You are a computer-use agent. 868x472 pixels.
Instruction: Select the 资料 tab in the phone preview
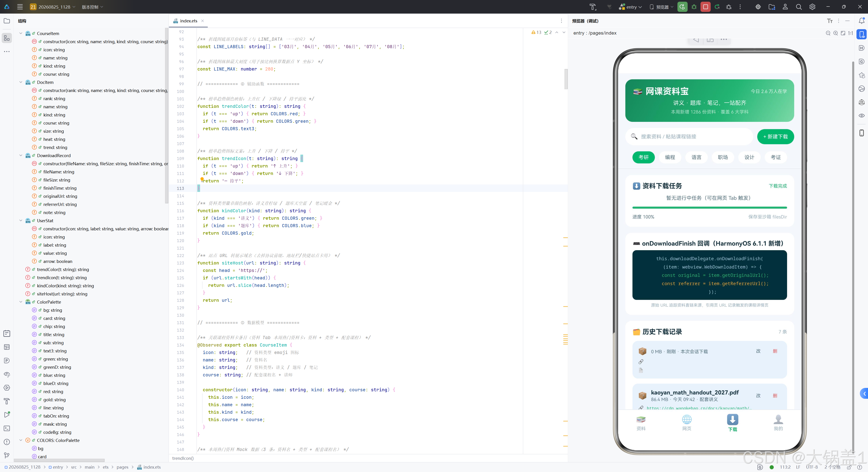click(x=641, y=423)
